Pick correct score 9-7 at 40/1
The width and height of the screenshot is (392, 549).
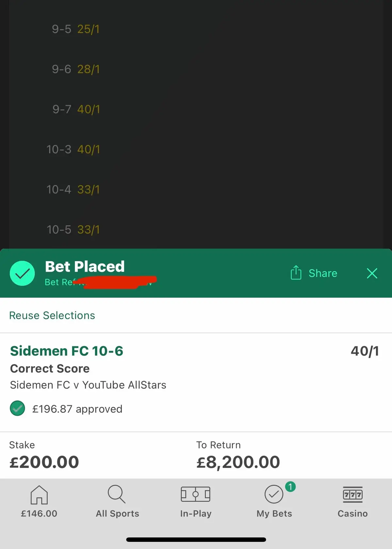click(x=76, y=109)
